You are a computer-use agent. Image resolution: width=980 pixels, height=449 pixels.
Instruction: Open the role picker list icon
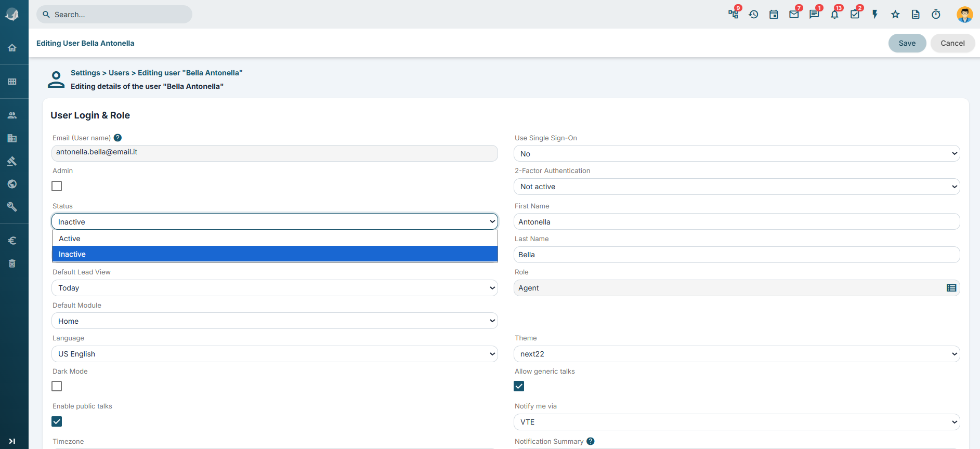(x=951, y=288)
